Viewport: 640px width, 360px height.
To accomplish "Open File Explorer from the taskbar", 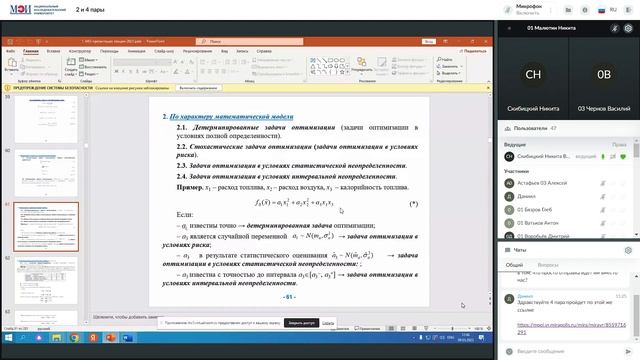I will [x=56, y=338].
